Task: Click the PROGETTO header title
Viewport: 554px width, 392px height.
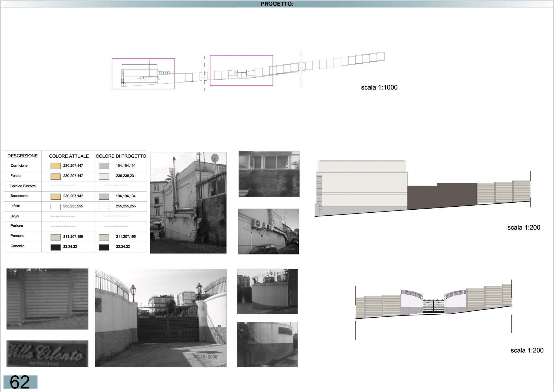Action: [x=277, y=4]
